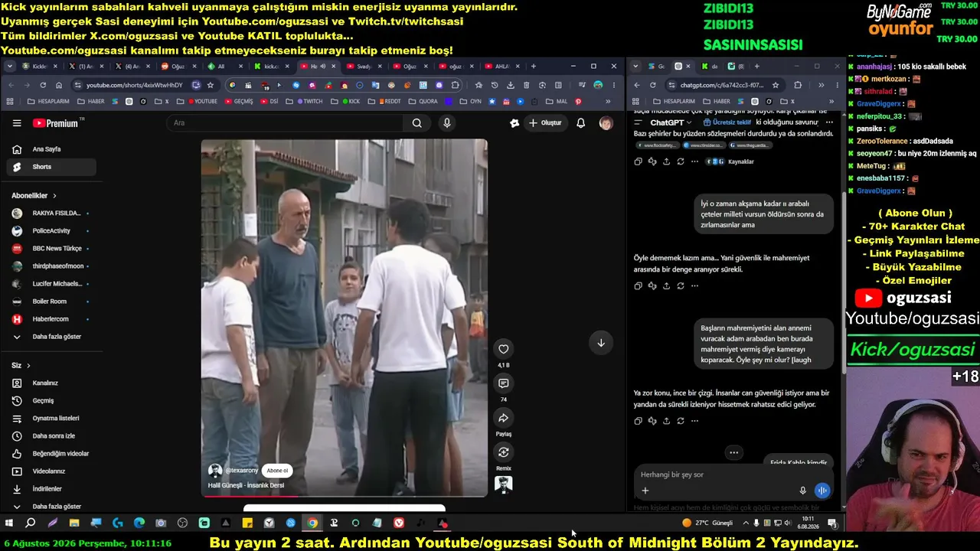Image resolution: width=980 pixels, height=551 pixels.
Task: Click the ChatGPT message input field
Action: [735, 474]
